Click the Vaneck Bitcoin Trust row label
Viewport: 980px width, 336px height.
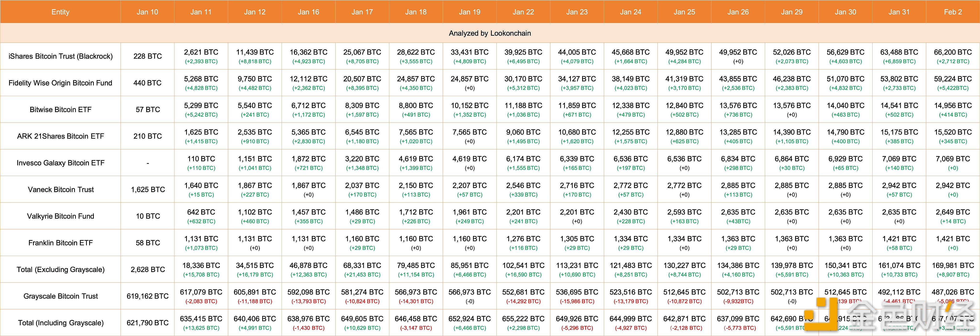click(x=61, y=189)
